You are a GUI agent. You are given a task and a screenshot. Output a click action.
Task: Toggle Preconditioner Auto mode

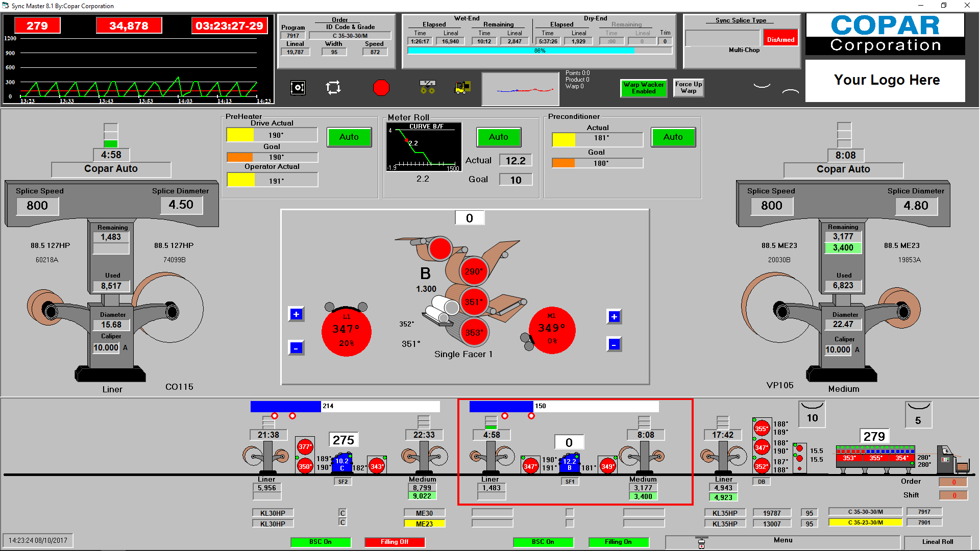click(x=673, y=137)
